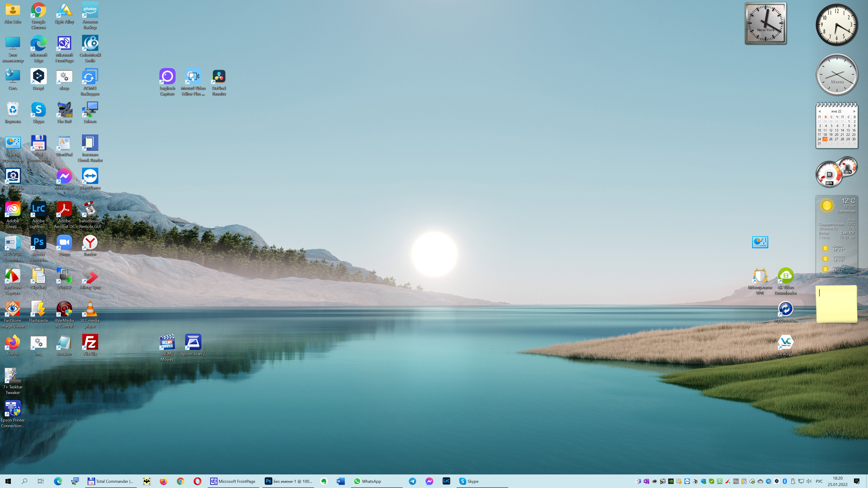Click the volume speaker icon in tray
Viewport: 868px width, 488px height.
click(x=809, y=481)
